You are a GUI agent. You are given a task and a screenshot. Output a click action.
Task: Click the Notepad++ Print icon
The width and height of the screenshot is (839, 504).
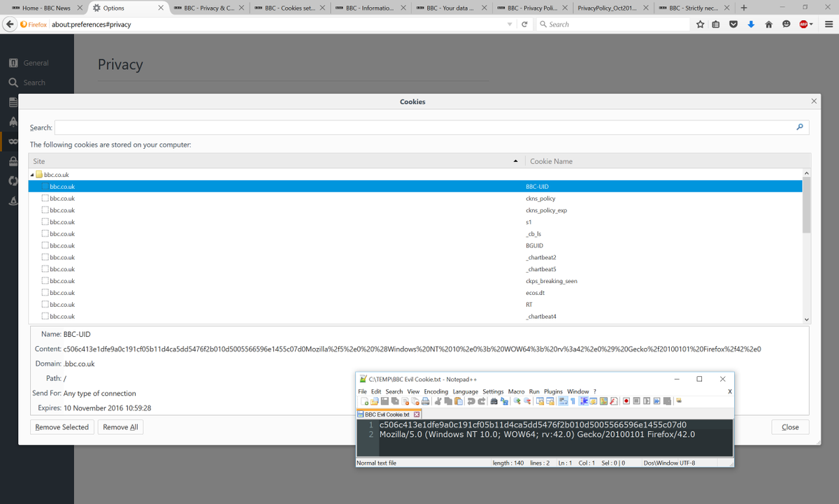[x=425, y=401]
